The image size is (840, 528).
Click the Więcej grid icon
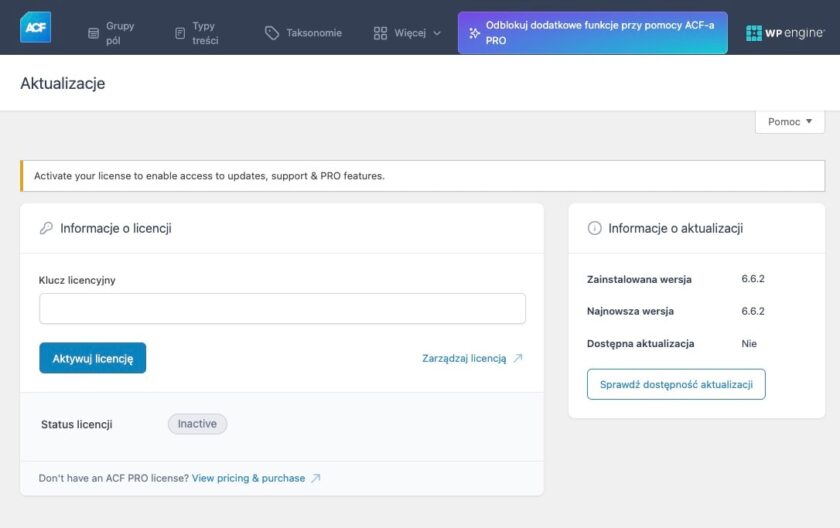380,33
